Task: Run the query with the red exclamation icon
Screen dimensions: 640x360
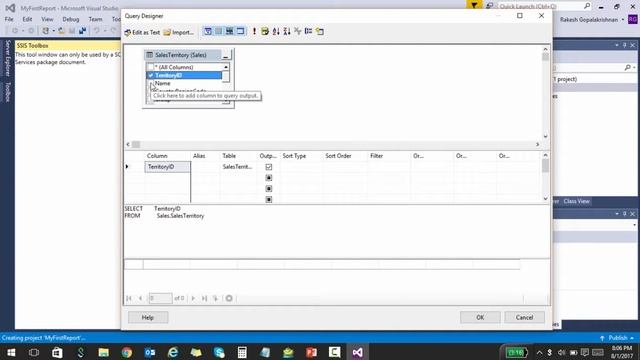Action: tap(254, 31)
